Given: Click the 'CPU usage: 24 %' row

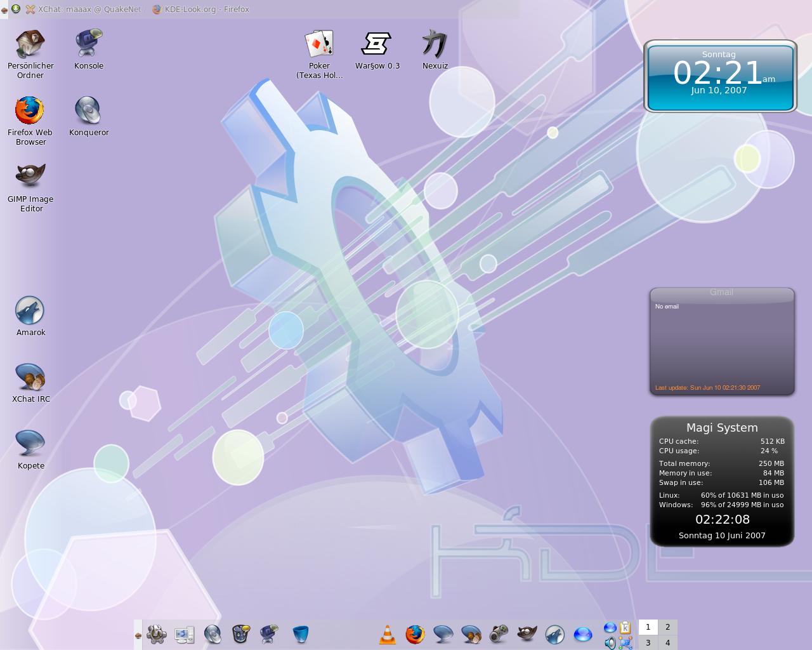Looking at the screenshot, I should [x=722, y=451].
